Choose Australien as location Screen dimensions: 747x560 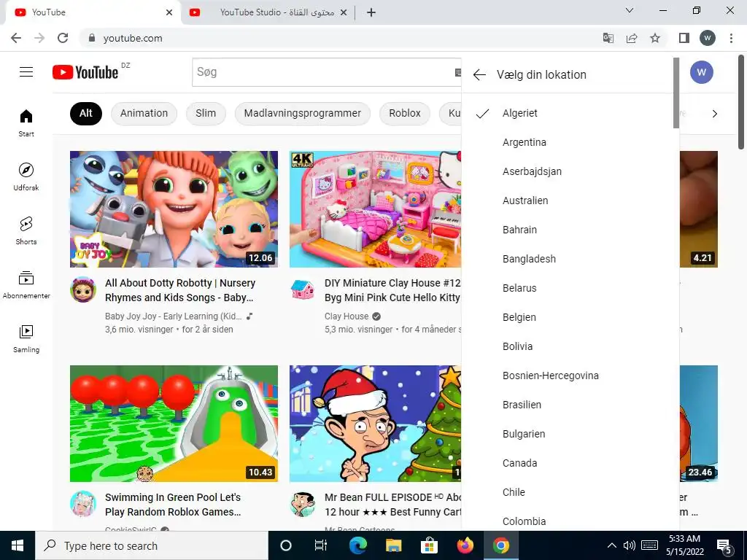(570, 201)
